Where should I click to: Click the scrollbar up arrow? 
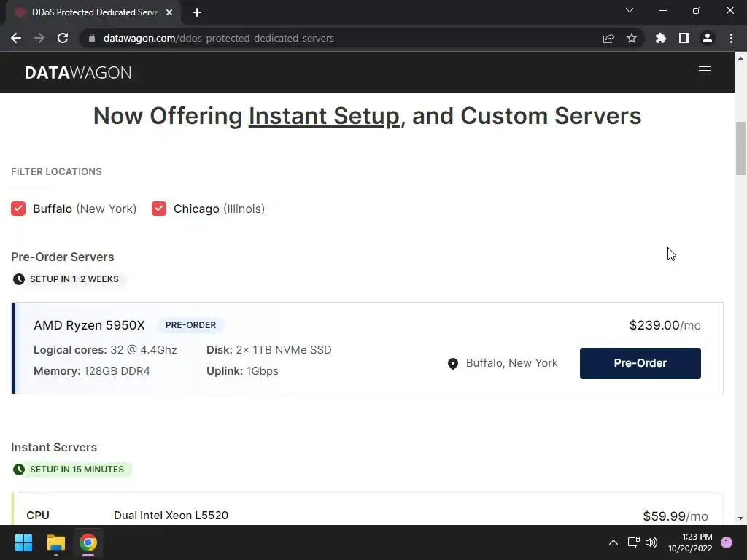pos(740,58)
